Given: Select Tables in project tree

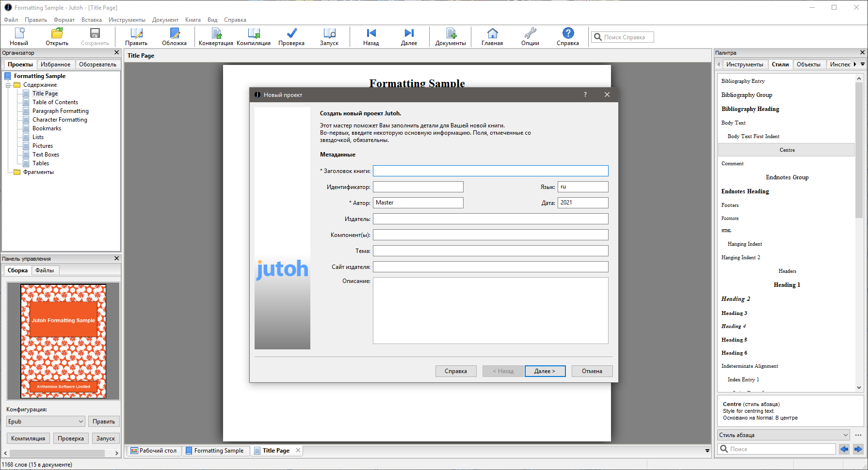Looking at the screenshot, I should pyautogui.click(x=41, y=163).
